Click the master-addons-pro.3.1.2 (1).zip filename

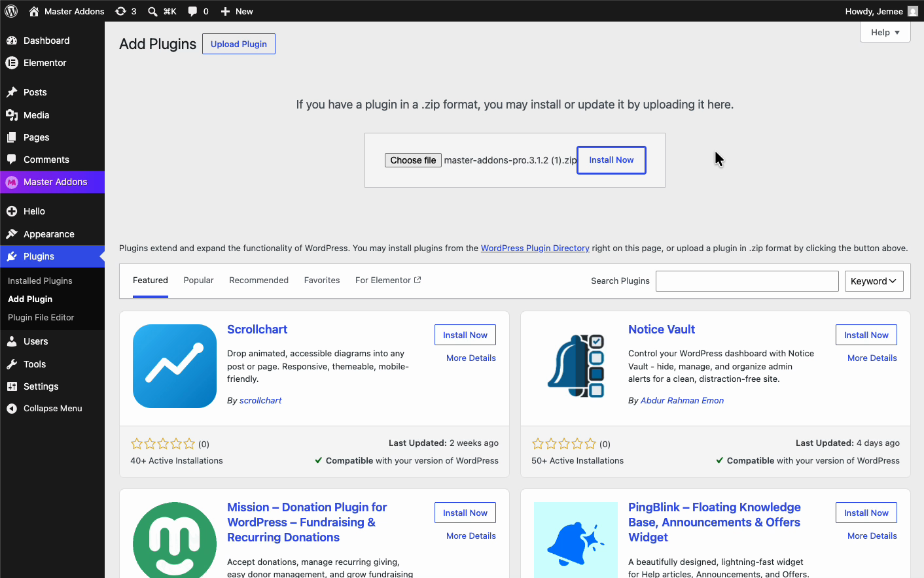click(x=510, y=160)
